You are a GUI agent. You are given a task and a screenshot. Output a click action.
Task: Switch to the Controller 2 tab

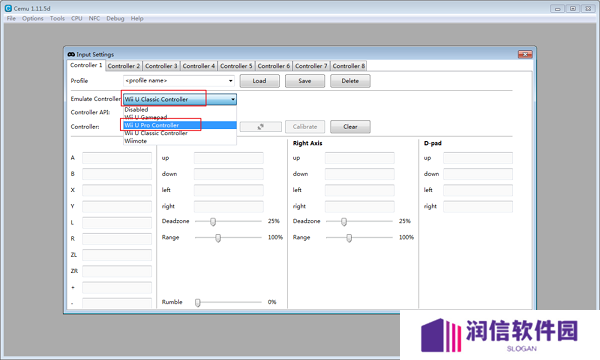pos(124,66)
